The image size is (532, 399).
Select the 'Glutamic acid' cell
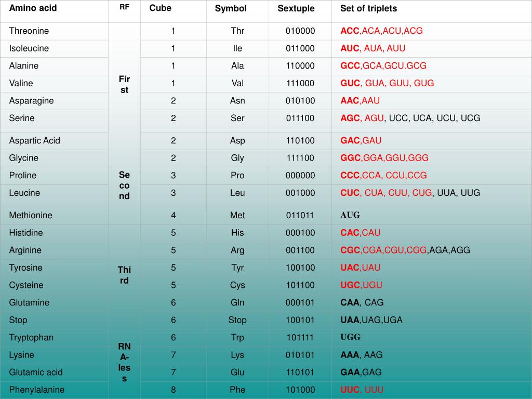click(x=36, y=372)
